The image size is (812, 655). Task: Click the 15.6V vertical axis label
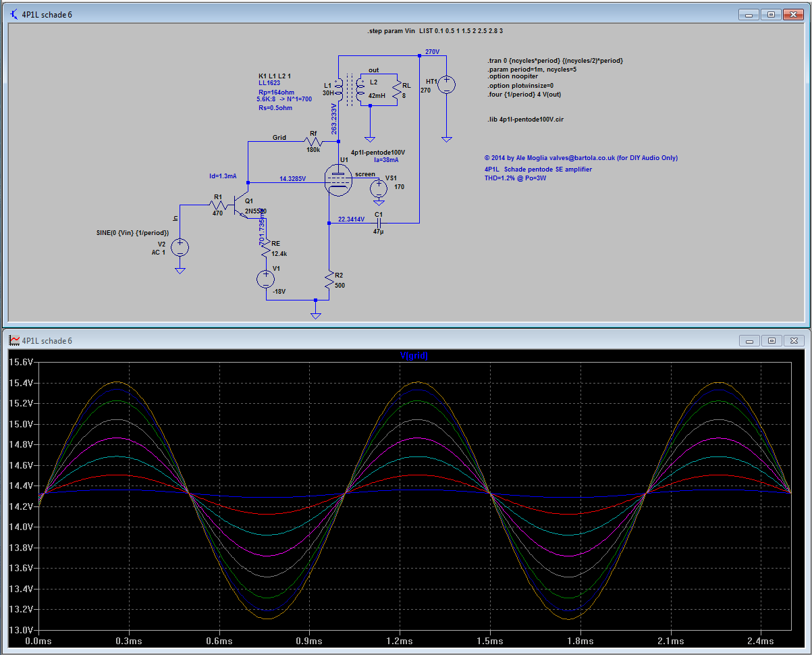coord(20,362)
